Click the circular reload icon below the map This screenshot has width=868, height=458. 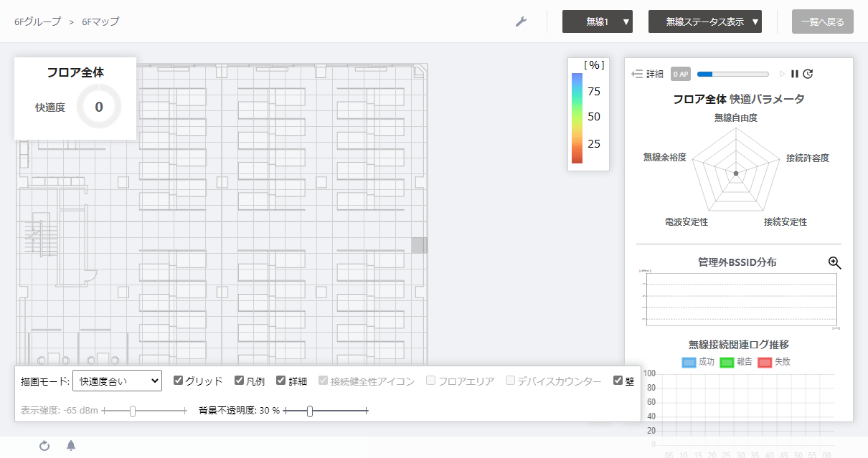click(44, 446)
